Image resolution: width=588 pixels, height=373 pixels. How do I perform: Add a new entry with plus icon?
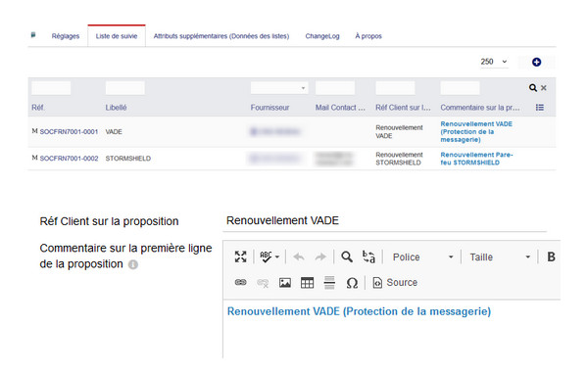(x=536, y=63)
